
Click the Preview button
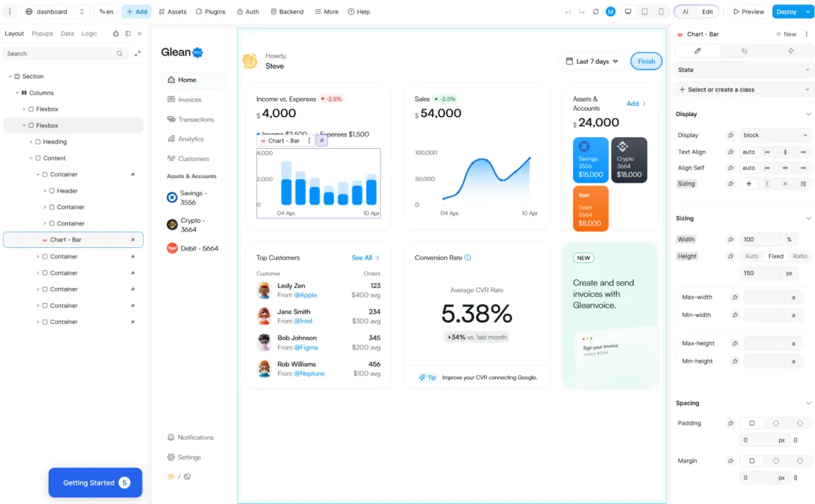coord(748,12)
